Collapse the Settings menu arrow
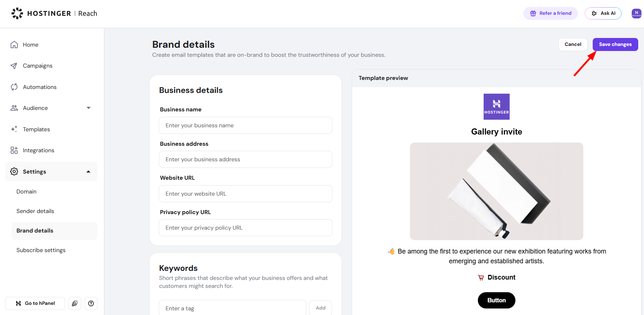 pos(88,172)
